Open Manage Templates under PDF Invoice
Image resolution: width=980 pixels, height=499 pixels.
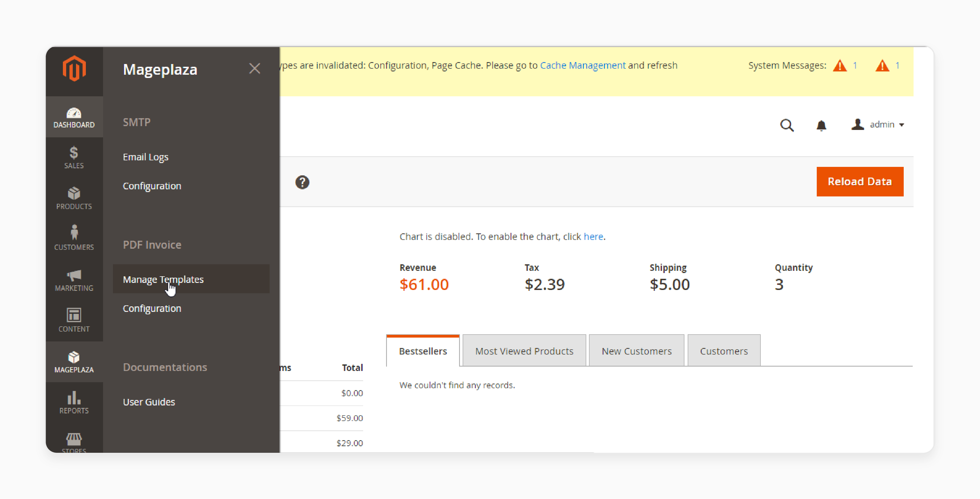click(x=164, y=279)
